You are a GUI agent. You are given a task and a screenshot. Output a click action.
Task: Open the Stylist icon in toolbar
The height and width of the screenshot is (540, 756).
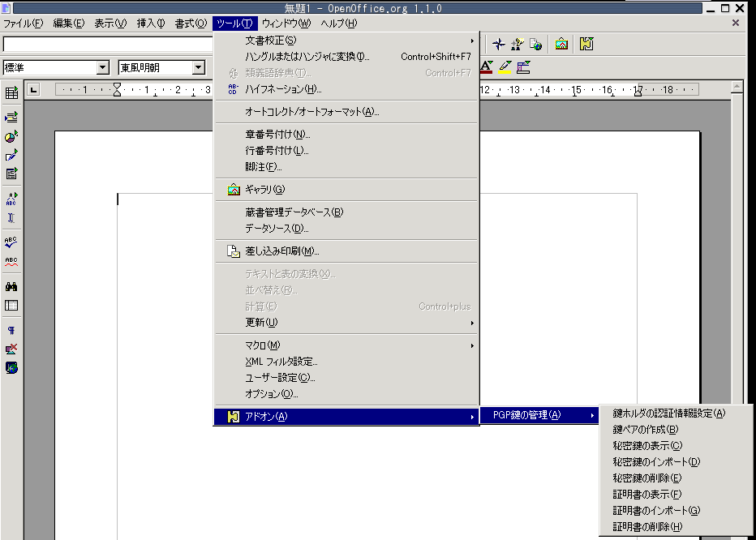517,45
